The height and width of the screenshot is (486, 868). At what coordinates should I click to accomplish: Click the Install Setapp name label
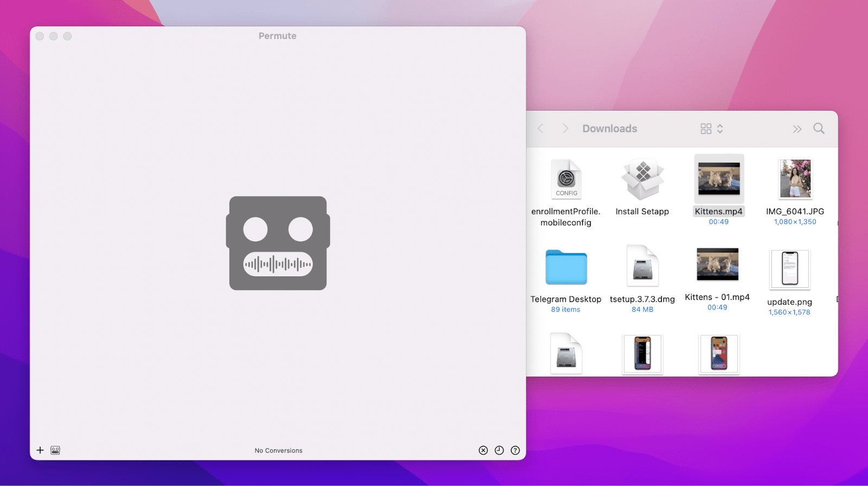(x=642, y=212)
